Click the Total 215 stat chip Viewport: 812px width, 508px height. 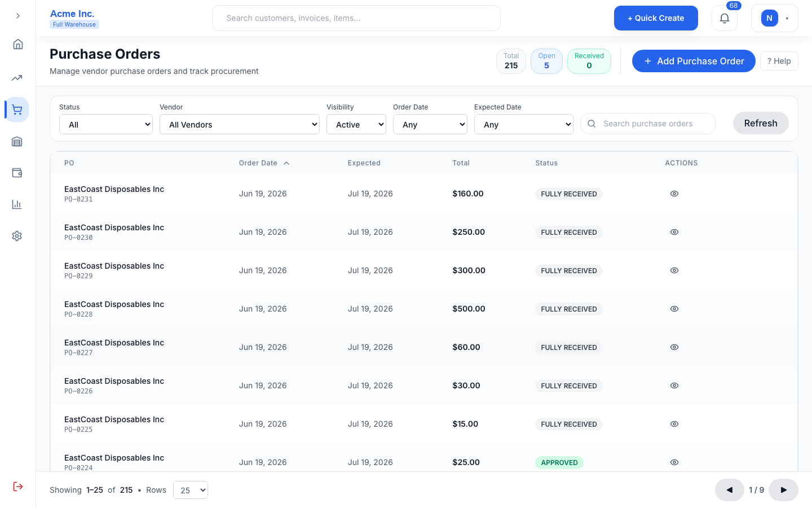click(511, 61)
